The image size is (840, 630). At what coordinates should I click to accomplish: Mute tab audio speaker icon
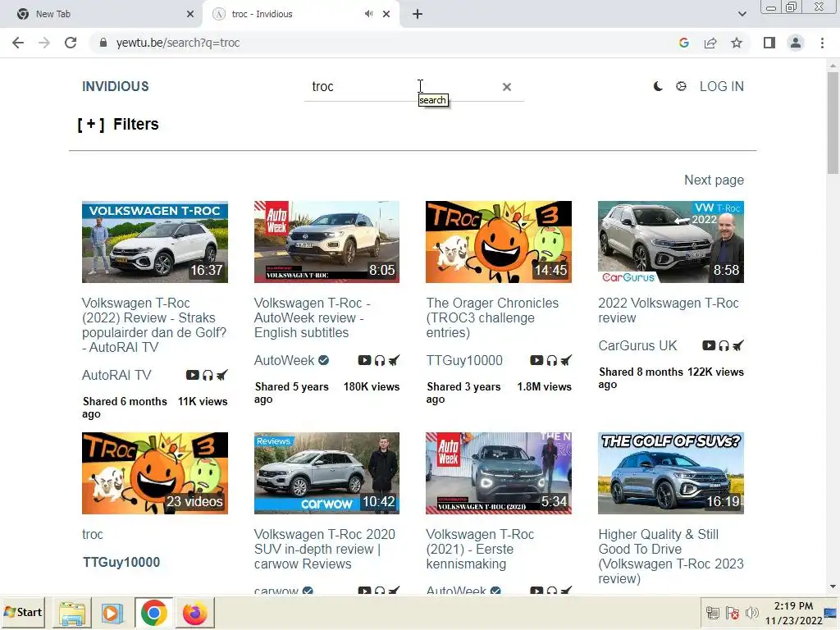click(368, 14)
